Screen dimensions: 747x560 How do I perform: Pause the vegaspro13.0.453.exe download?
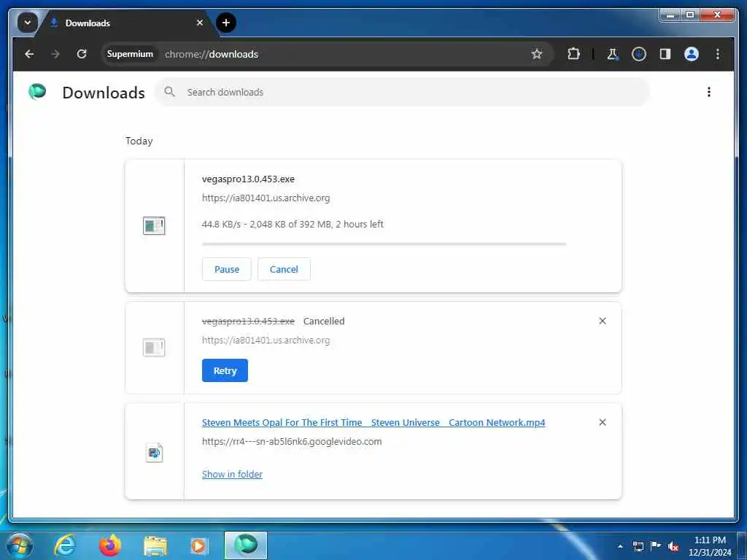pos(227,270)
